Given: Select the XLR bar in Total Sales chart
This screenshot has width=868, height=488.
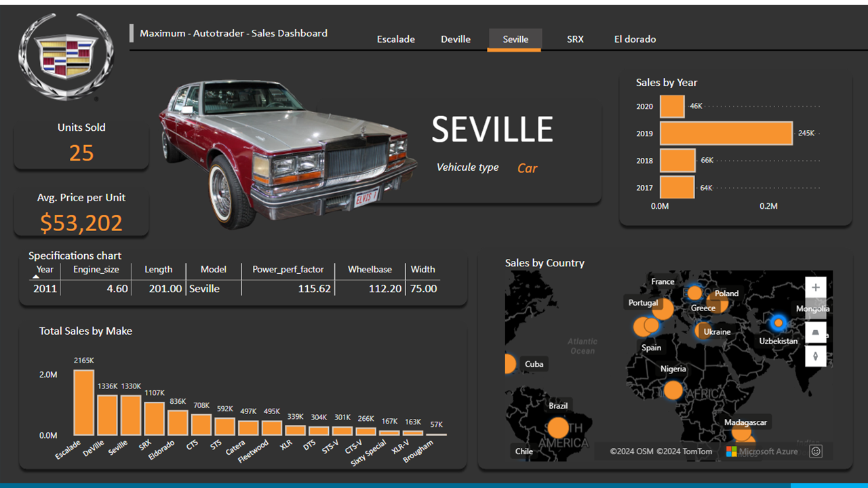Looking at the screenshot, I should tap(295, 430).
